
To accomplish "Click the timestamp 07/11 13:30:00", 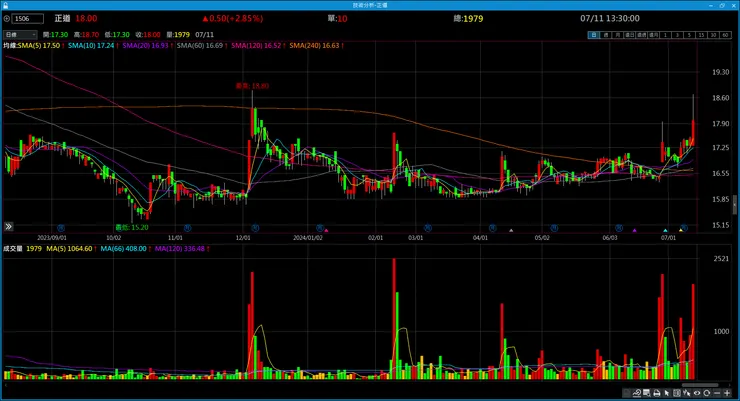I will [610, 19].
